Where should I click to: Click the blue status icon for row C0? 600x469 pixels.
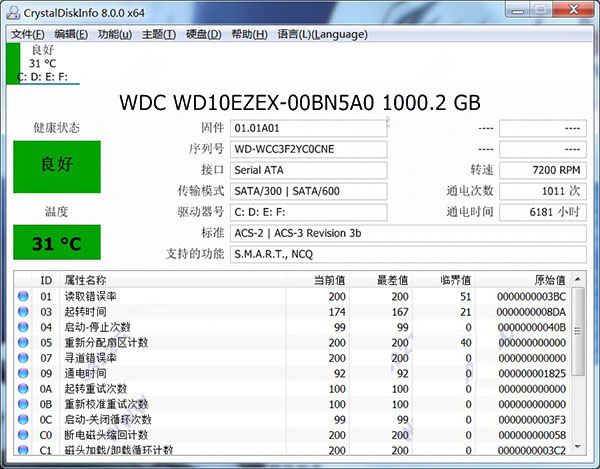click(23, 435)
